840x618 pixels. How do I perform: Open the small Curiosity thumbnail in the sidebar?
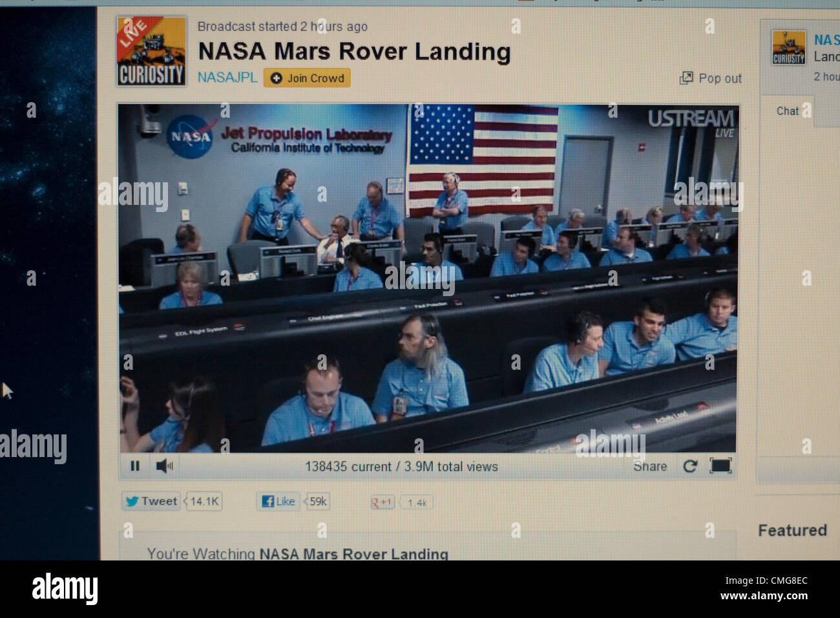pyautogui.click(x=789, y=48)
